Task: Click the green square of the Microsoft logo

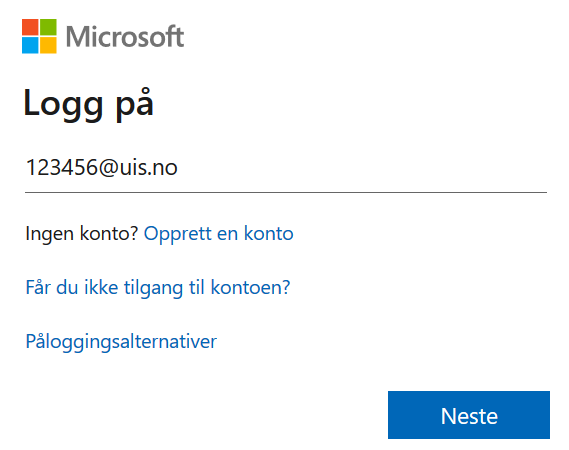Action: click(x=48, y=27)
